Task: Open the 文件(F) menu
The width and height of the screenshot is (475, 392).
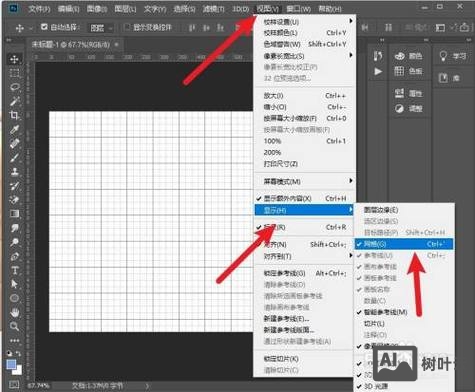Action: (39, 9)
